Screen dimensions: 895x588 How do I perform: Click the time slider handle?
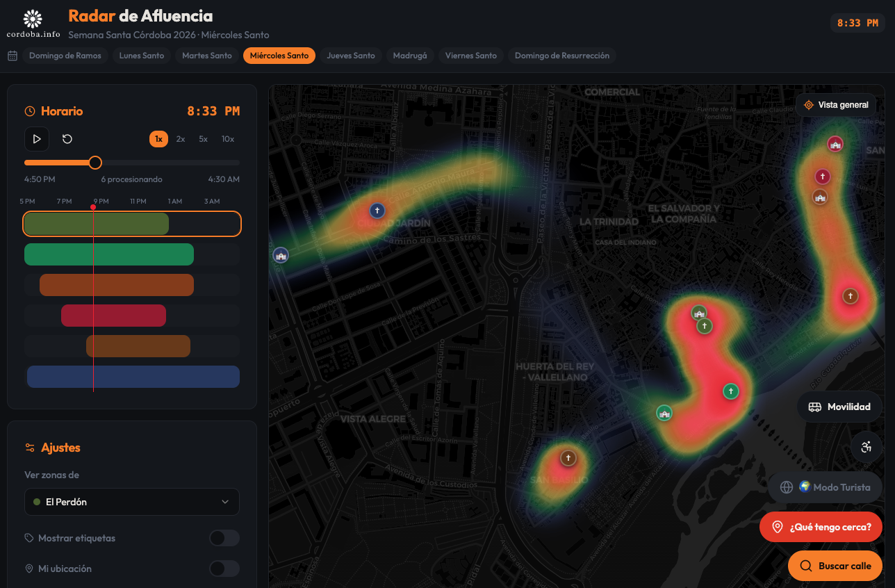[95, 163]
